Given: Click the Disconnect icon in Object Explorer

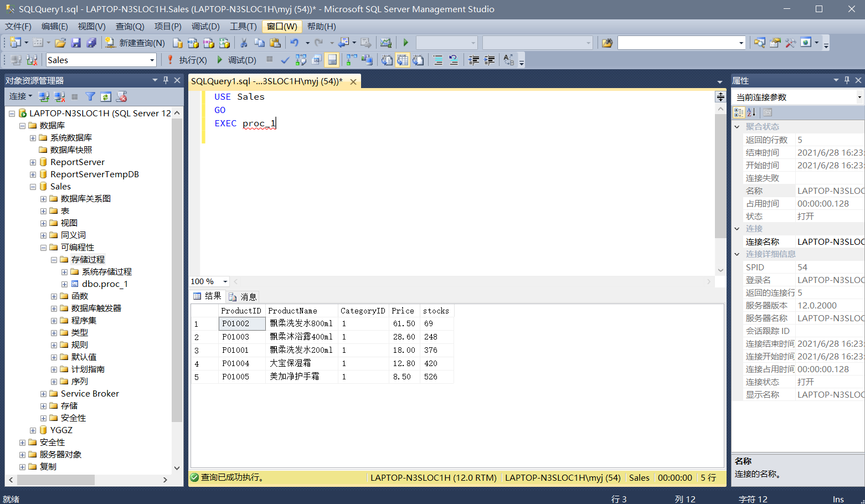Looking at the screenshot, I should tap(59, 97).
